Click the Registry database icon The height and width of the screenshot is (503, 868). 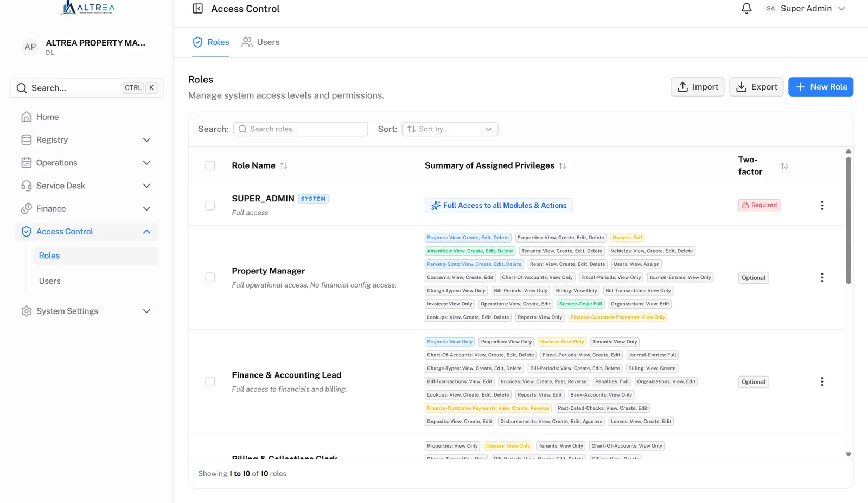click(26, 140)
